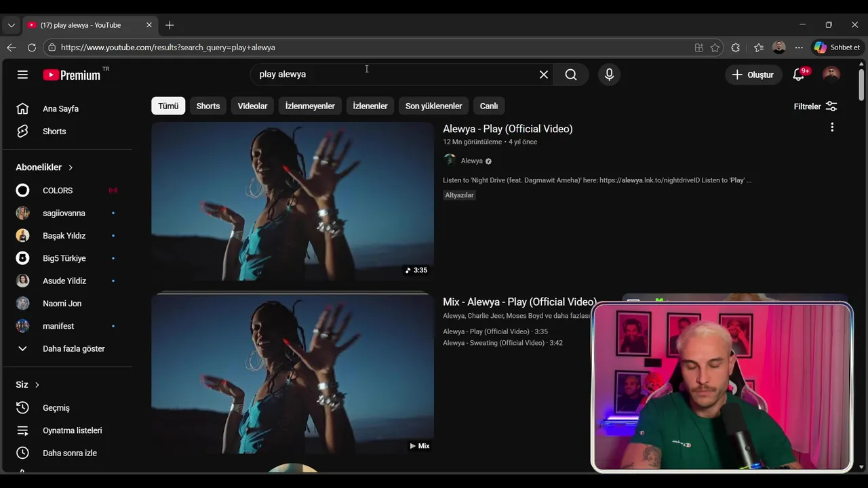Click the page vertical scrollbar
The image size is (868, 488).
862,85
